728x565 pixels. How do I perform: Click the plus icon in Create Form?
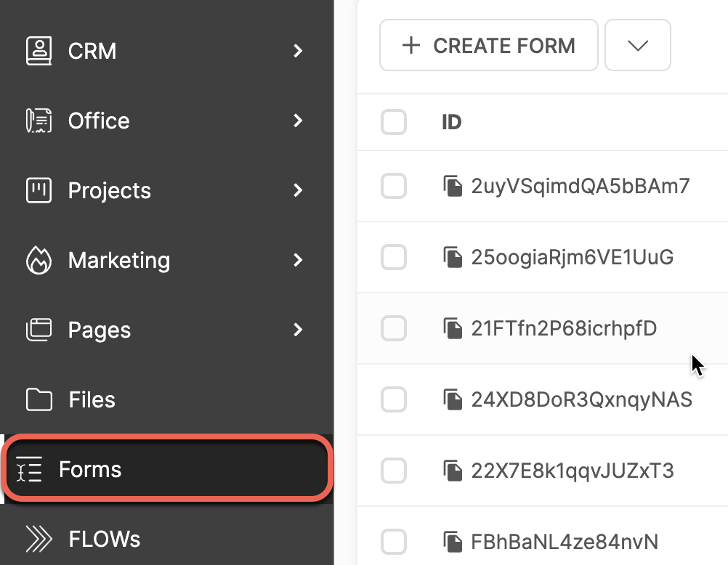click(x=411, y=46)
